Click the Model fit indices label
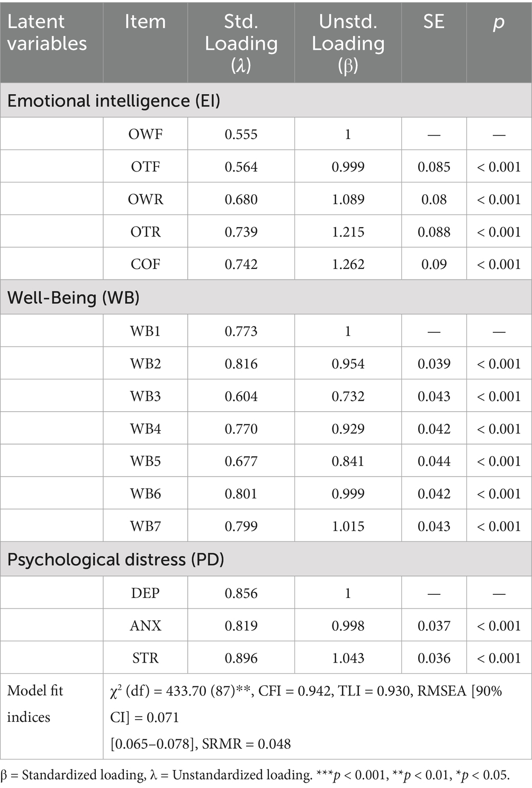 pyautogui.click(x=35, y=704)
